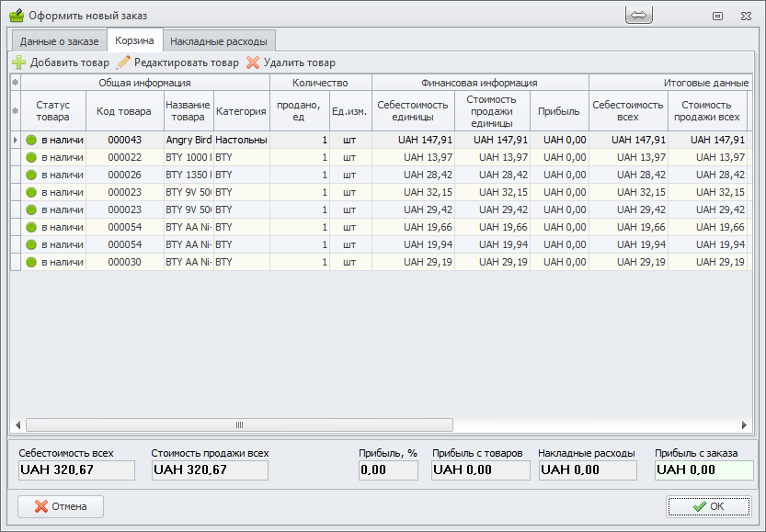The image size is (766, 532).
Task: Sort by Код товара column header
Action: (x=124, y=111)
